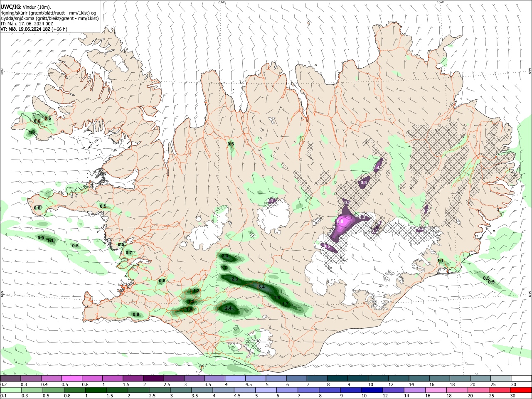This screenshot has width=532, height=399.
Task: Pick the darkest purple 2–2.5 snow legend swatch
Action: point(153,379)
